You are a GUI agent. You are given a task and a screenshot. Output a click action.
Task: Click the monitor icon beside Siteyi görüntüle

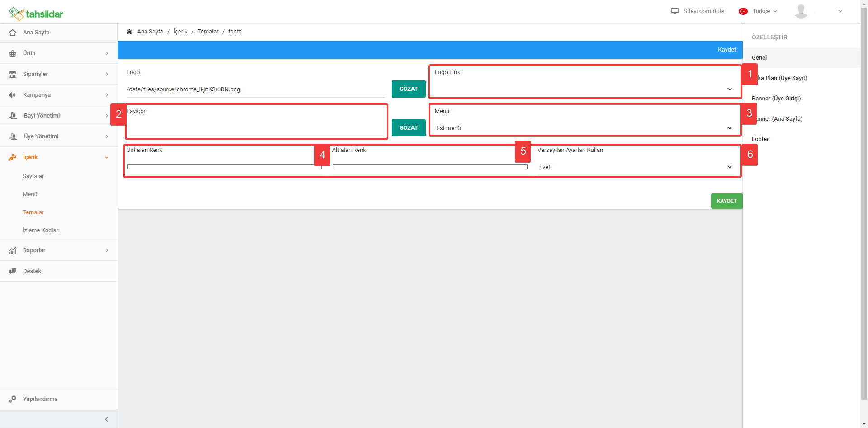675,11
